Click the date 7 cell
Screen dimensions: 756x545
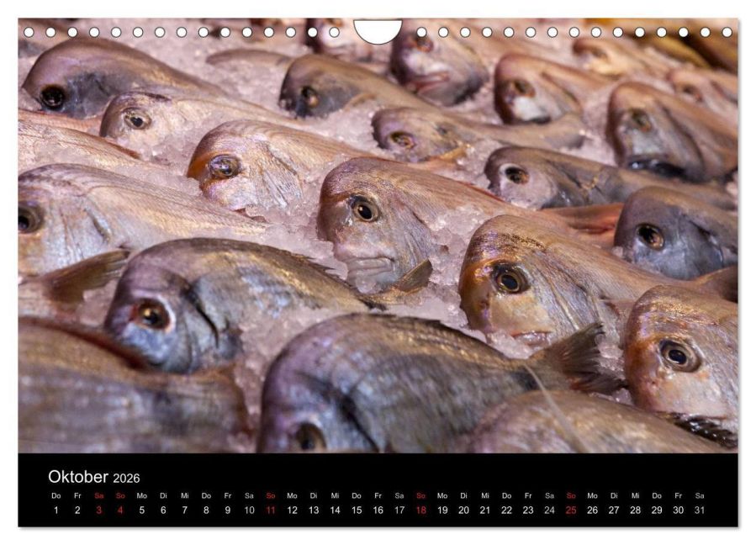click(185, 510)
